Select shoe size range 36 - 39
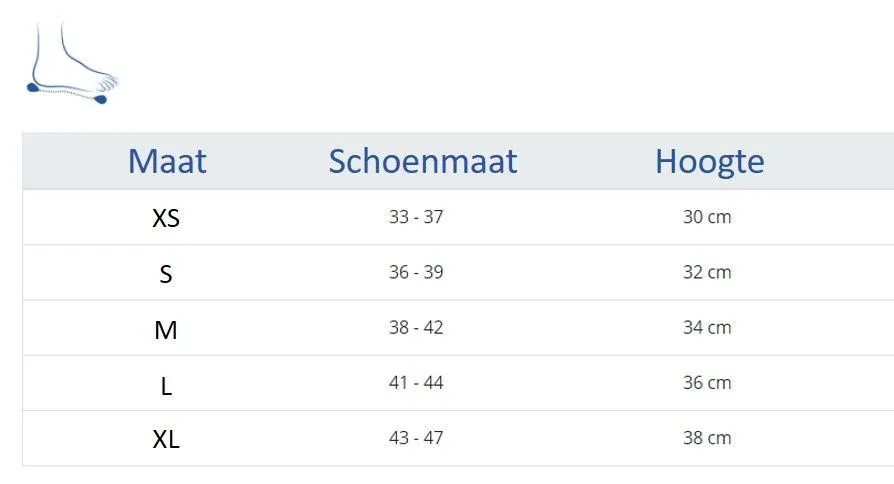 pyautogui.click(x=416, y=272)
